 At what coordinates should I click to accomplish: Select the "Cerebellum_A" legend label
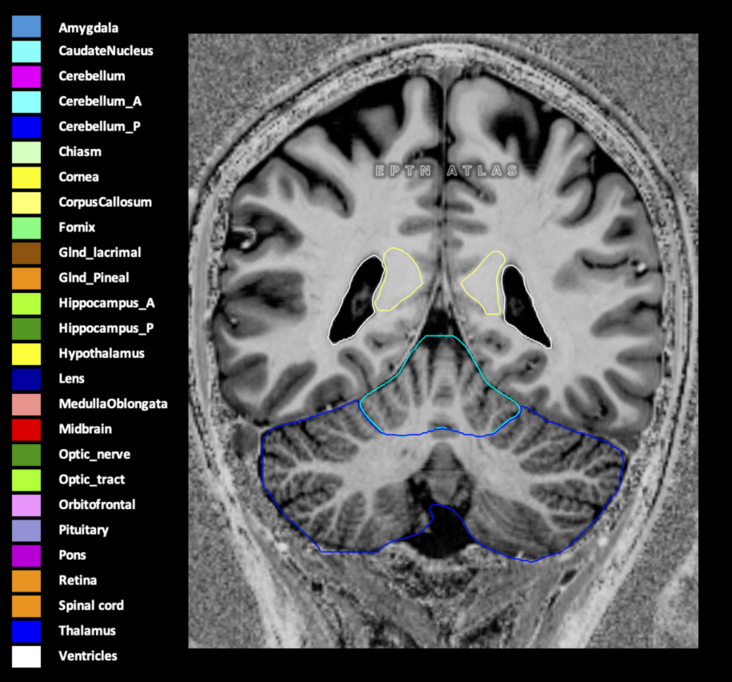(100, 101)
